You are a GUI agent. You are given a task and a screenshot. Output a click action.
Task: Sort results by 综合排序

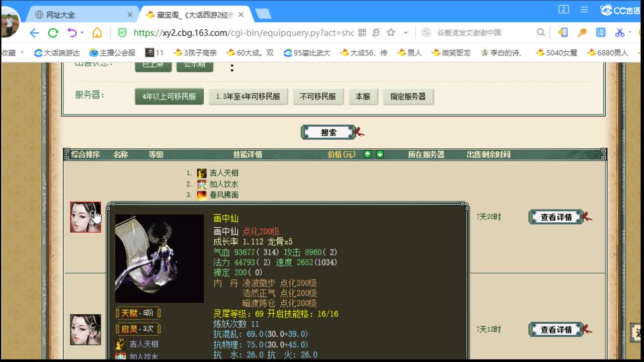tap(86, 154)
